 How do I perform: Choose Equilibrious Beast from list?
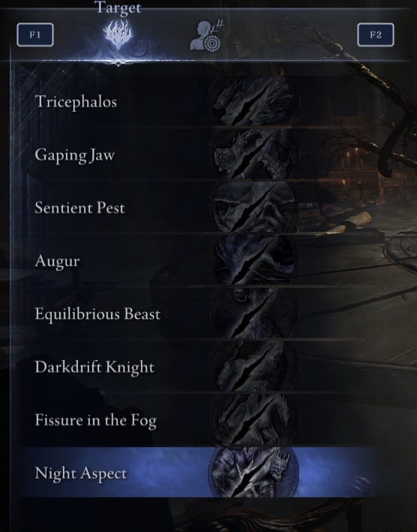(x=196, y=314)
